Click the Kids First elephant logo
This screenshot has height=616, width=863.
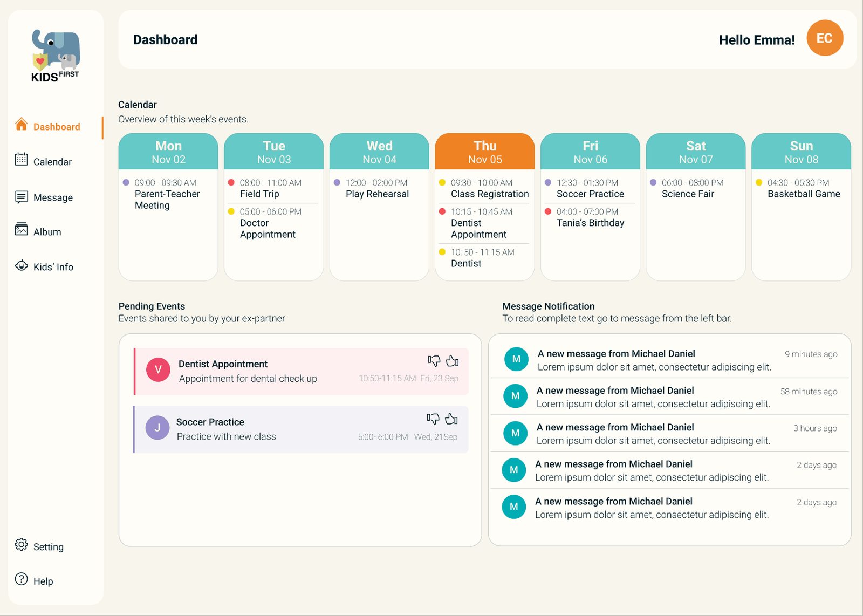(56, 56)
